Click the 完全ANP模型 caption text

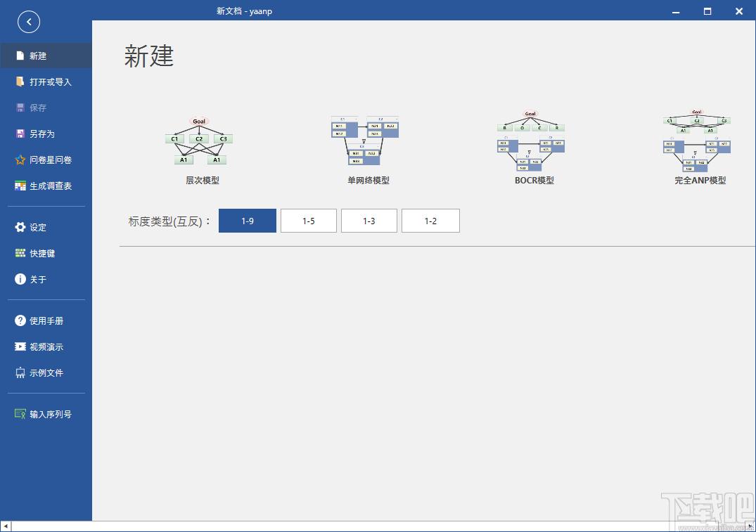click(700, 180)
